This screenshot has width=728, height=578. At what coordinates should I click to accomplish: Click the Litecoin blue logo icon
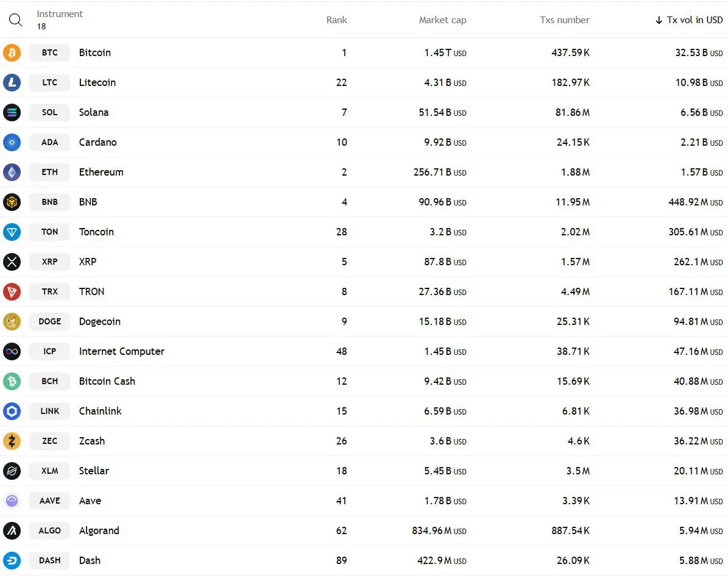click(12, 82)
